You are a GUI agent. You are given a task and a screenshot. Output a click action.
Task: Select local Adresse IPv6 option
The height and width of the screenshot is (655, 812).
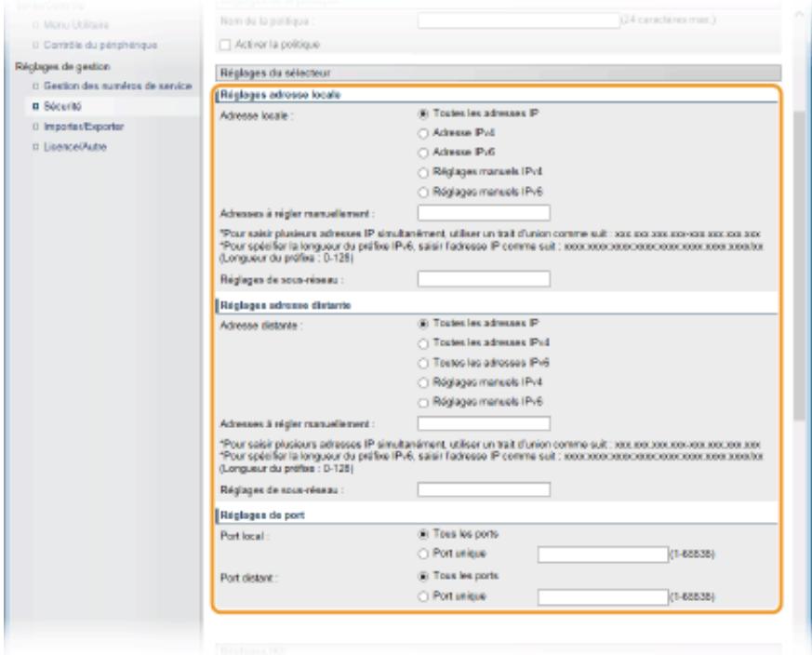click(x=423, y=153)
